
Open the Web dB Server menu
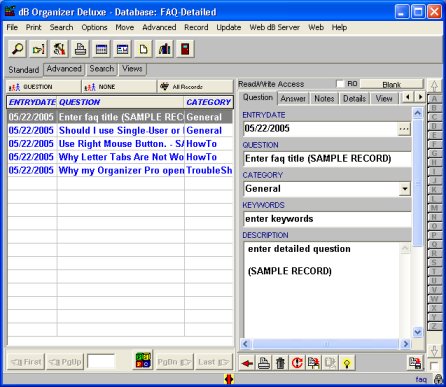[275, 27]
